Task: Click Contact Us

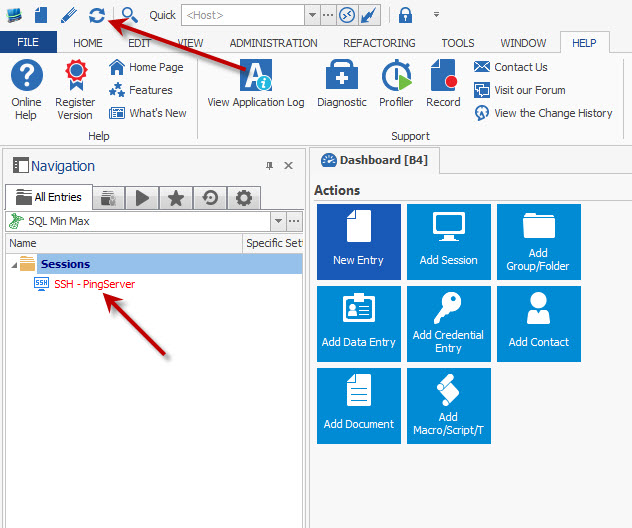Action: [511, 67]
